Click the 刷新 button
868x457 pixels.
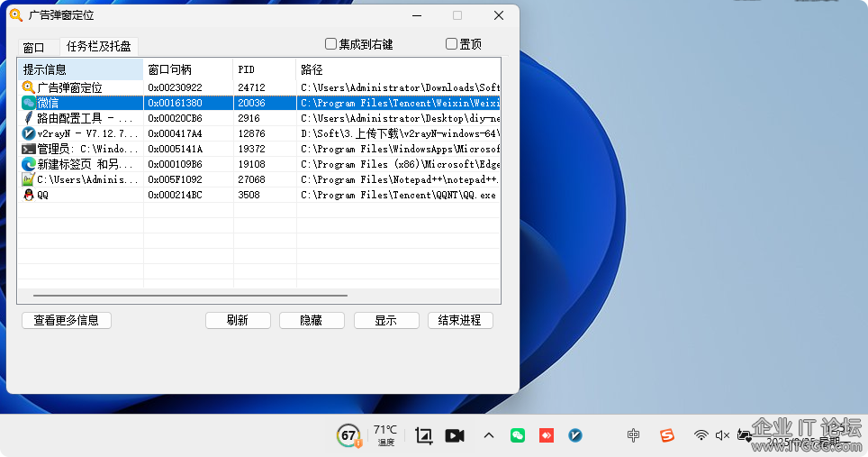click(238, 320)
